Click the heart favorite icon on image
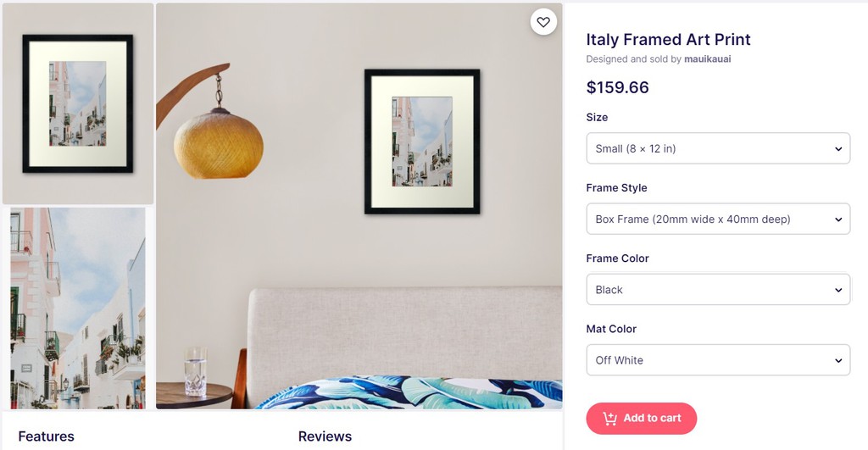Viewport: 868px width, 450px height. (x=543, y=22)
